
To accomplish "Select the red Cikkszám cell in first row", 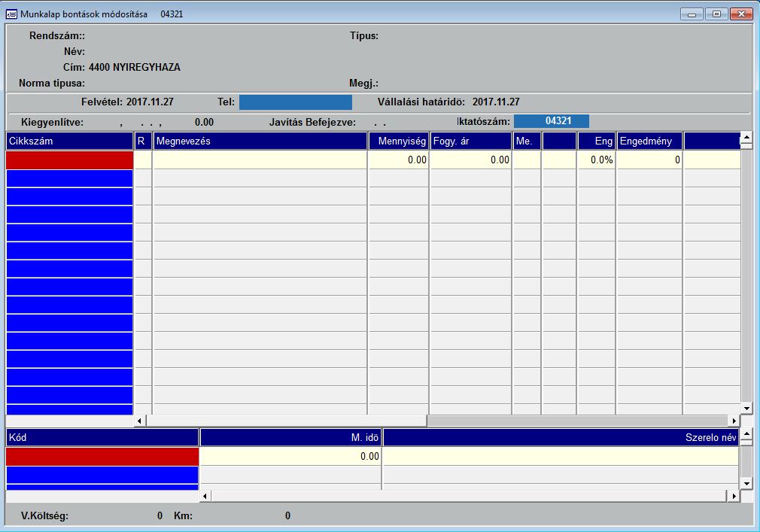I will click(69, 160).
